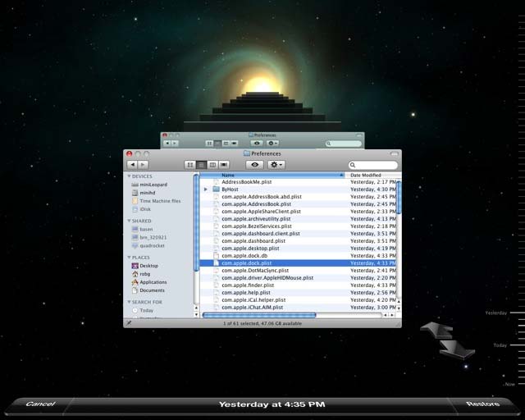The width and height of the screenshot is (525, 420).
Task: Collapse the DEVICES sidebar section
Action: pyautogui.click(x=129, y=176)
